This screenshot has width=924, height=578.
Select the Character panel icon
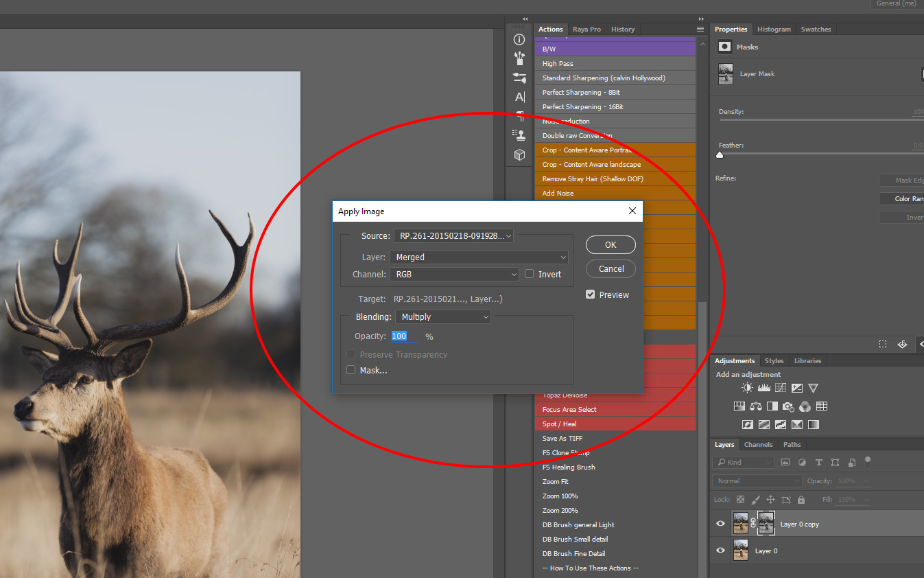point(519,97)
